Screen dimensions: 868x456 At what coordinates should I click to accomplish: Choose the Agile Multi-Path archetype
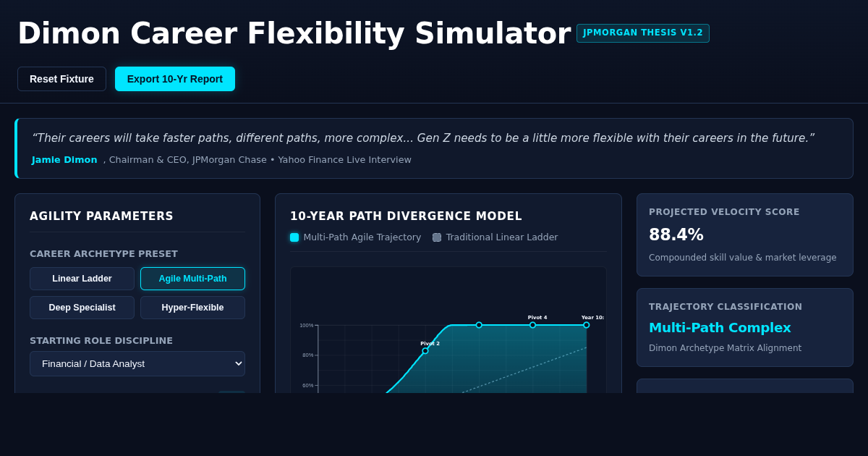192,279
